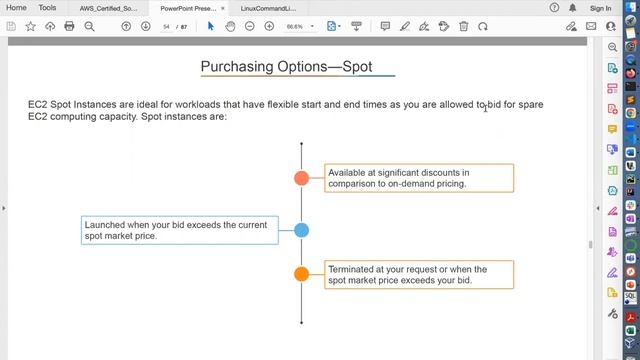Click the vertical scrollbar handle
This screenshot has height=360, width=640.
pos(591,244)
